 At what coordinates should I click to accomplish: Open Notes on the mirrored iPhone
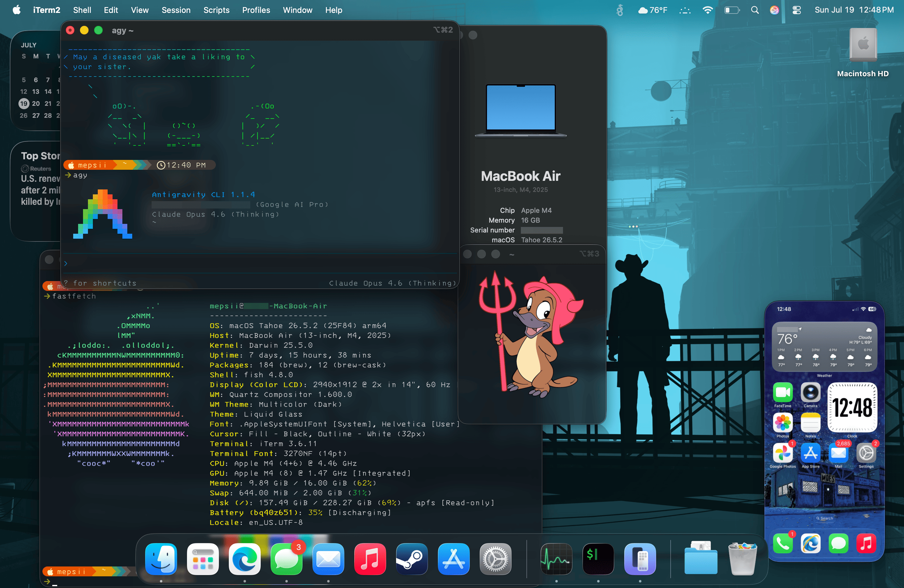click(811, 422)
